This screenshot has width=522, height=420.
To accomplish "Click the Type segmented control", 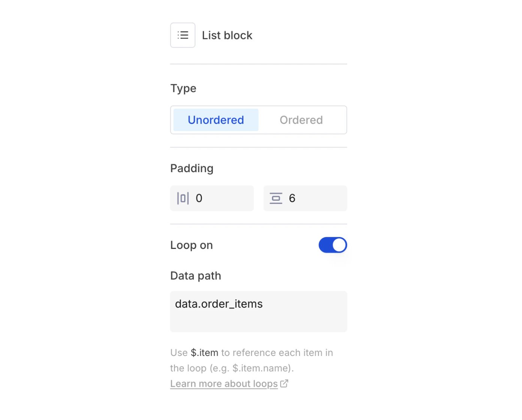I will 258,119.
